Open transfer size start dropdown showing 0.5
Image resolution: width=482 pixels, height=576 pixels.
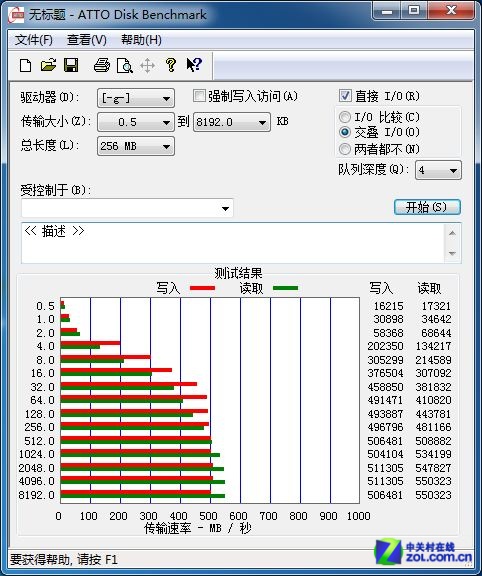tap(136, 122)
